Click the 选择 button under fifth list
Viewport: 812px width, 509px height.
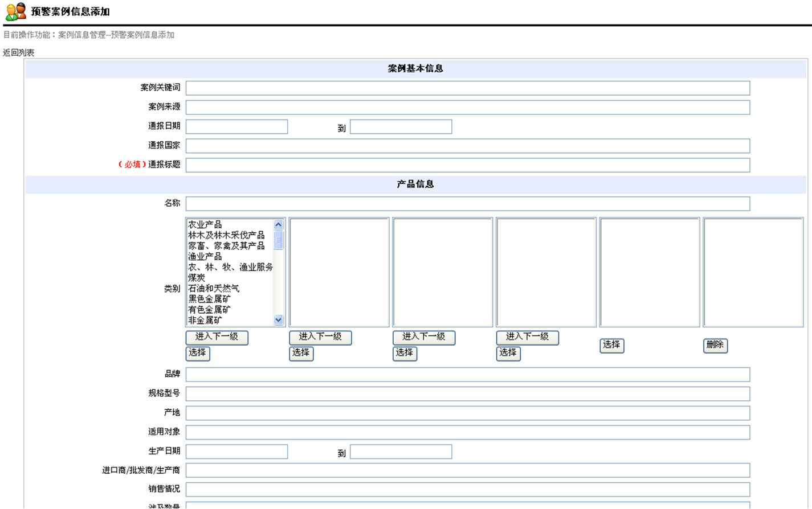pos(611,345)
